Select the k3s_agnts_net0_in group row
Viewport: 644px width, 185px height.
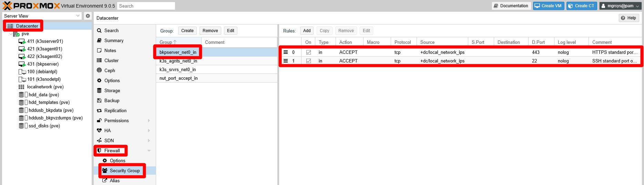tap(217, 61)
